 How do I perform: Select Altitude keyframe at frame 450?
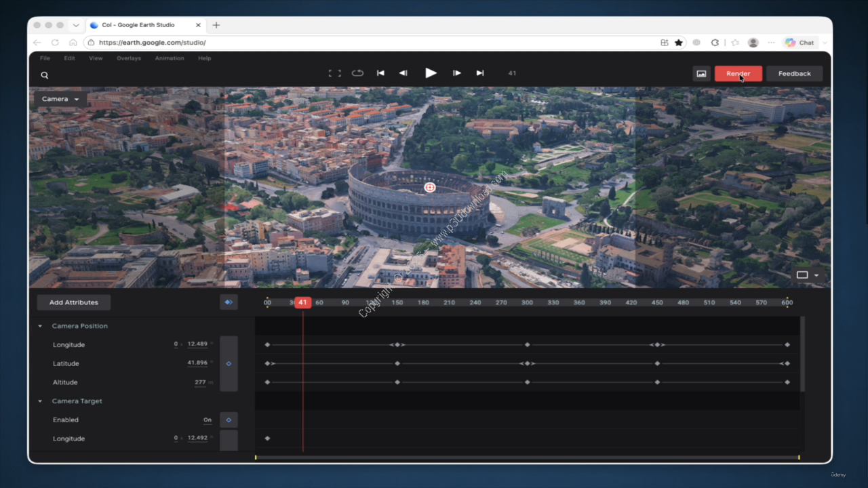coord(657,382)
